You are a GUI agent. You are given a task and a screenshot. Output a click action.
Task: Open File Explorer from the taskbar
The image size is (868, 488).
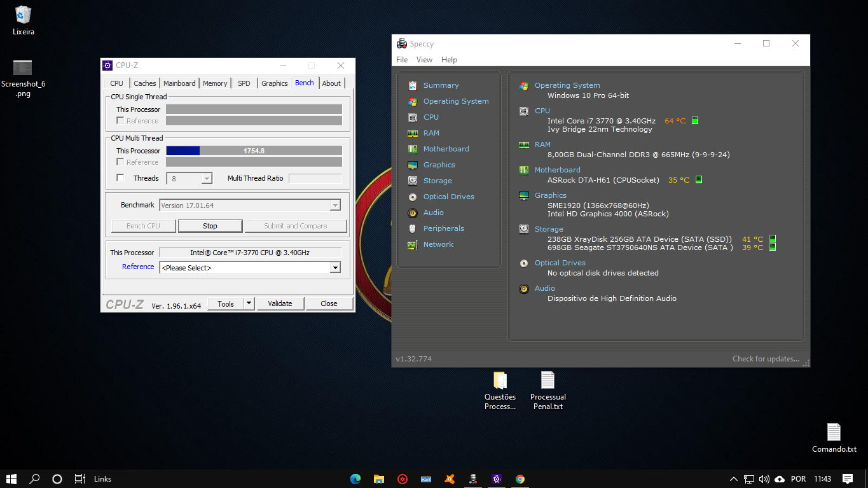[x=379, y=479]
